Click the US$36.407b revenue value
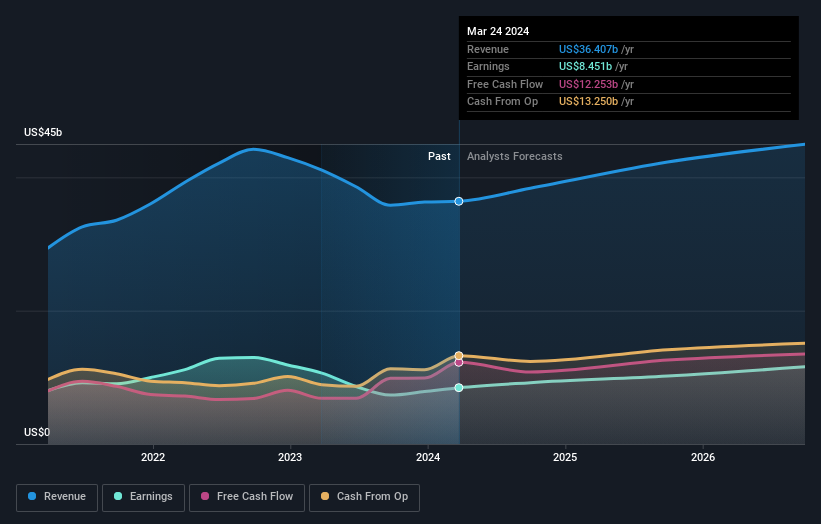The image size is (821, 524). pos(588,49)
